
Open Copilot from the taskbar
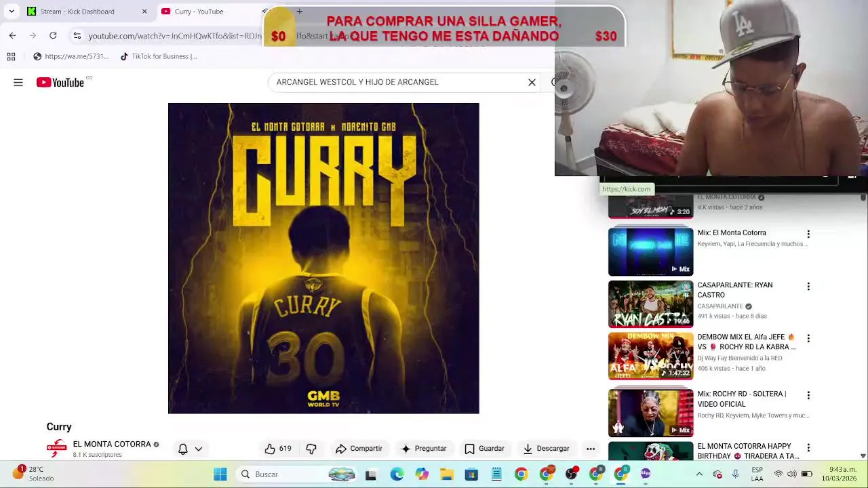click(x=422, y=474)
